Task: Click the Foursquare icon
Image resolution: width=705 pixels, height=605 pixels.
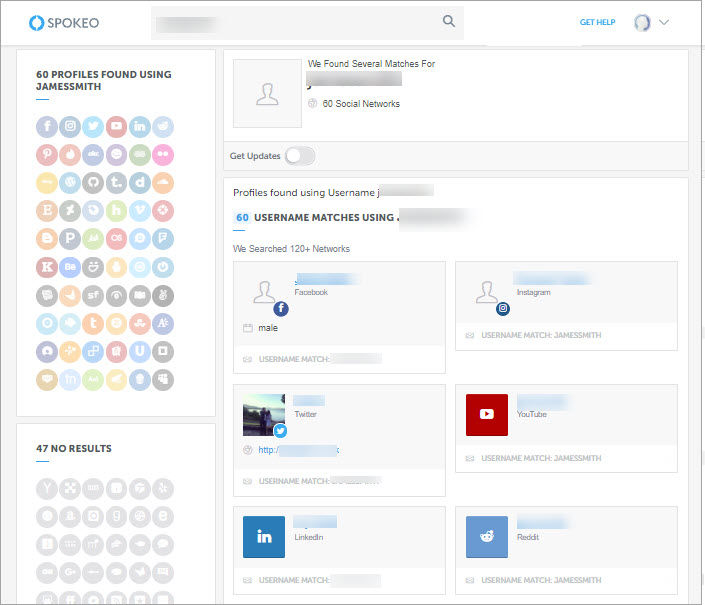Action: [163, 239]
